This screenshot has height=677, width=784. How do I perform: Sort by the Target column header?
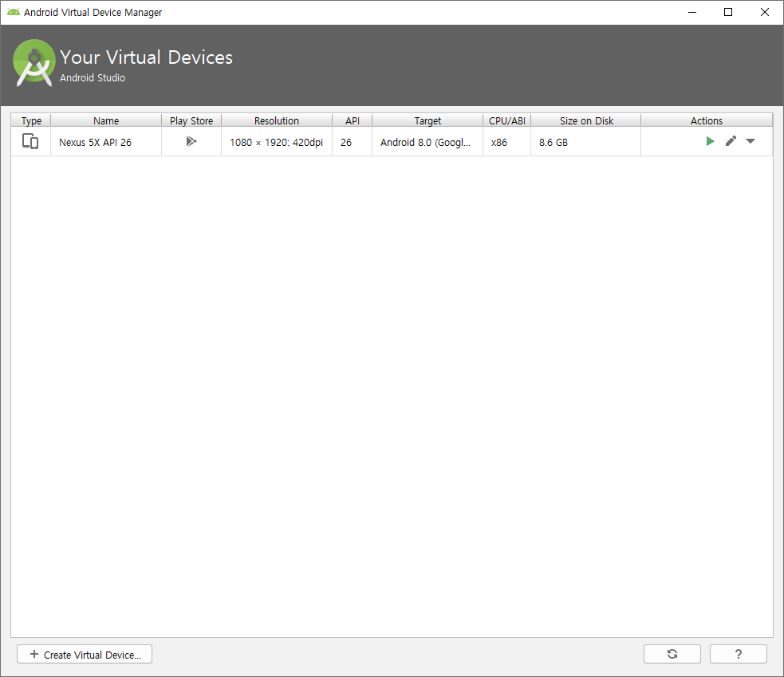tap(427, 120)
